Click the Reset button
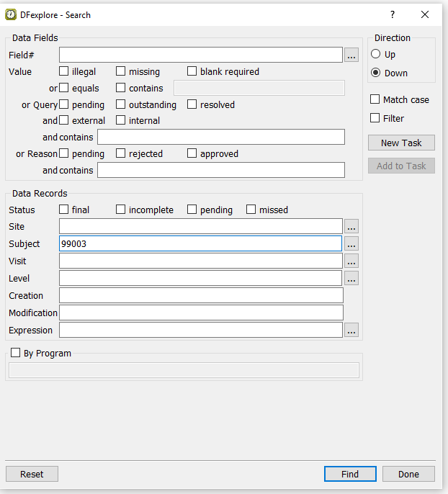The height and width of the screenshot is (494, 448). 32,474
